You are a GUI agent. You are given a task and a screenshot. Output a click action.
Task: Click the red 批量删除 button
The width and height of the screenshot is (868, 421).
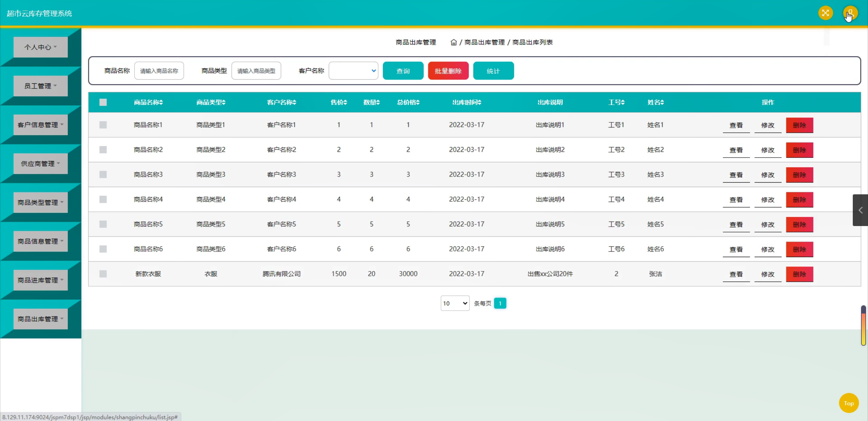448,71
